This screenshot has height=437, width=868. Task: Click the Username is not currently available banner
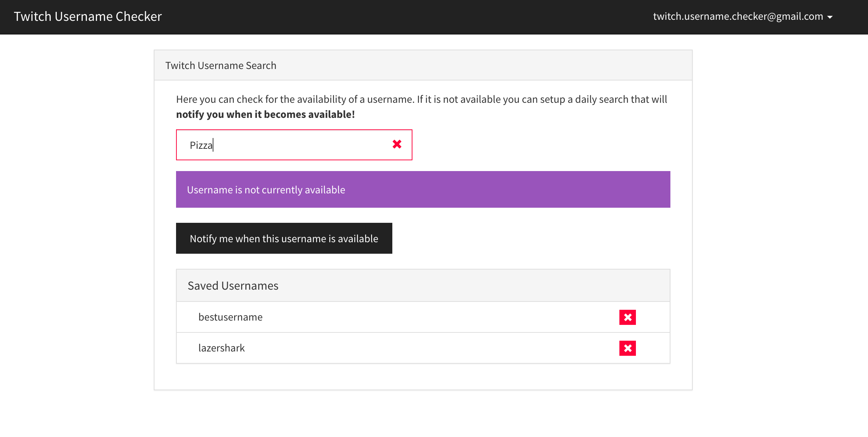[x=423, y=189]
